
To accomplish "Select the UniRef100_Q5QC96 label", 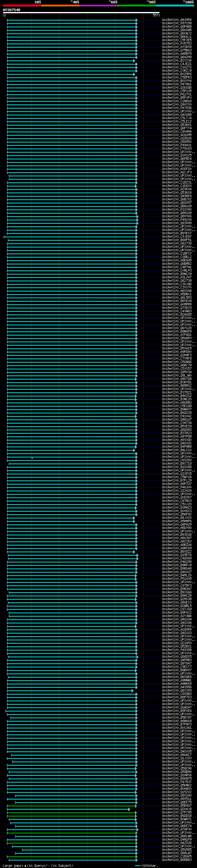I will (177, 768).
